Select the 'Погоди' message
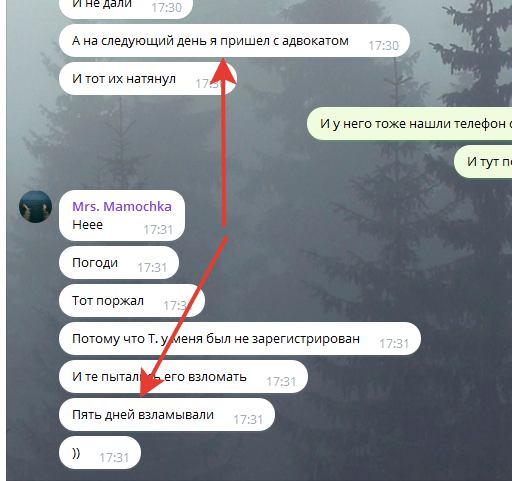Screen dimensions: 512x481 [119, 263]
